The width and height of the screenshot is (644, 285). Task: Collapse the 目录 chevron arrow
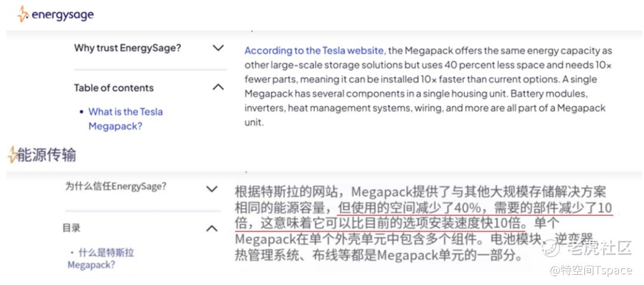coord(212,228)
